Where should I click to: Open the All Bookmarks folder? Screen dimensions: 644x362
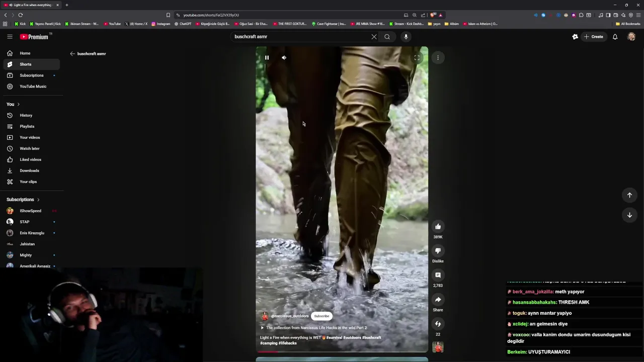tap(628, 24)
